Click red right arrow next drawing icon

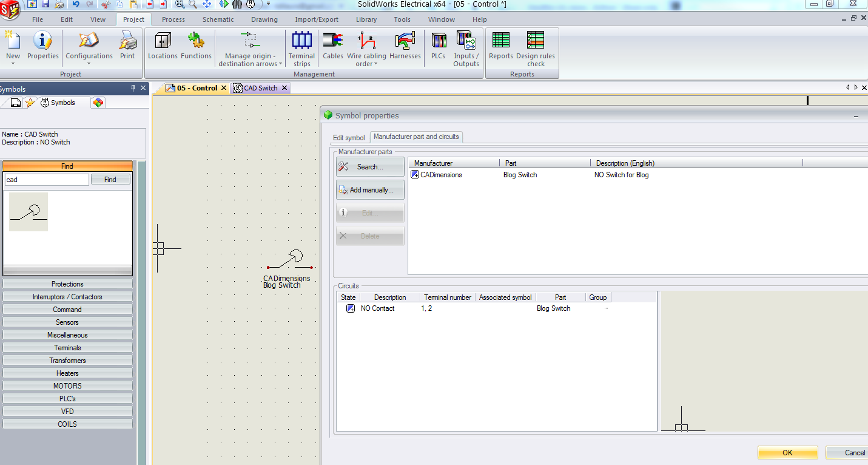163,4
